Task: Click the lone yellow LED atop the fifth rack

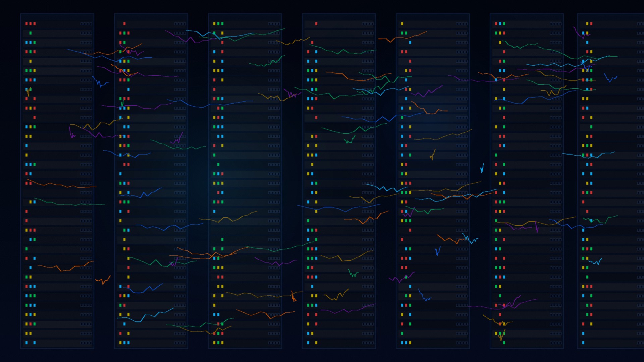Action: [x=402, y=24]
